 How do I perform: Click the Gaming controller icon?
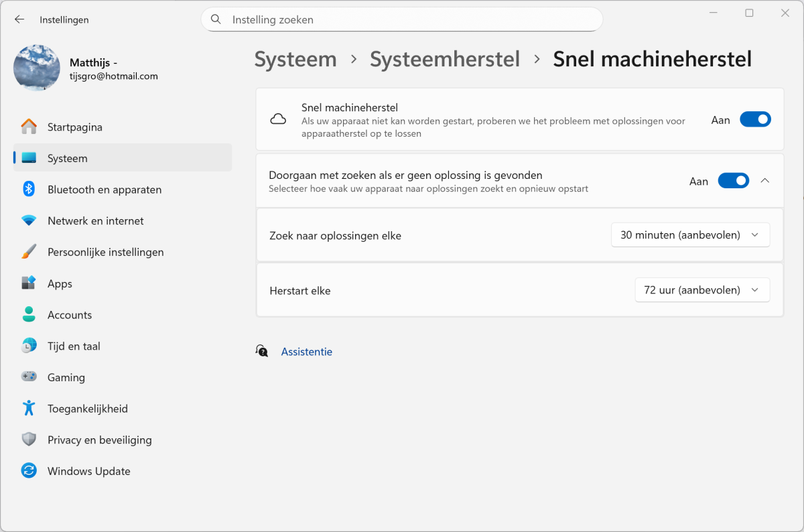(29, 377)
